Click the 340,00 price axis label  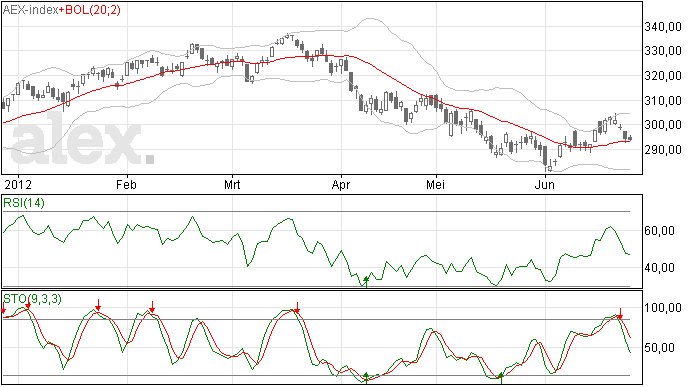[x=663, y=27]
